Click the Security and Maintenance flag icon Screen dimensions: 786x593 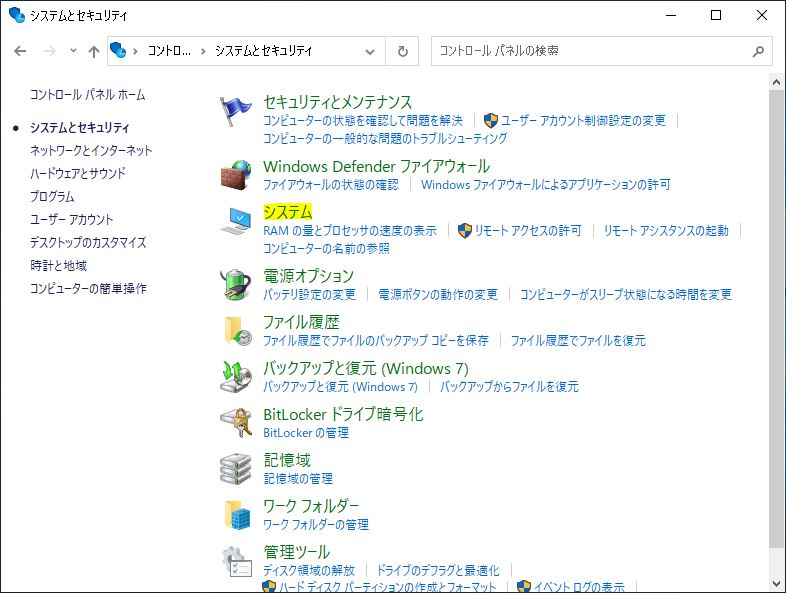[236, 112]
